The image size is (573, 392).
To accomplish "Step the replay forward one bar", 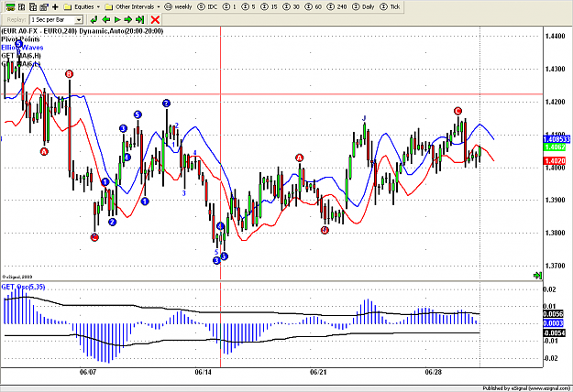I will coord(128,20).
